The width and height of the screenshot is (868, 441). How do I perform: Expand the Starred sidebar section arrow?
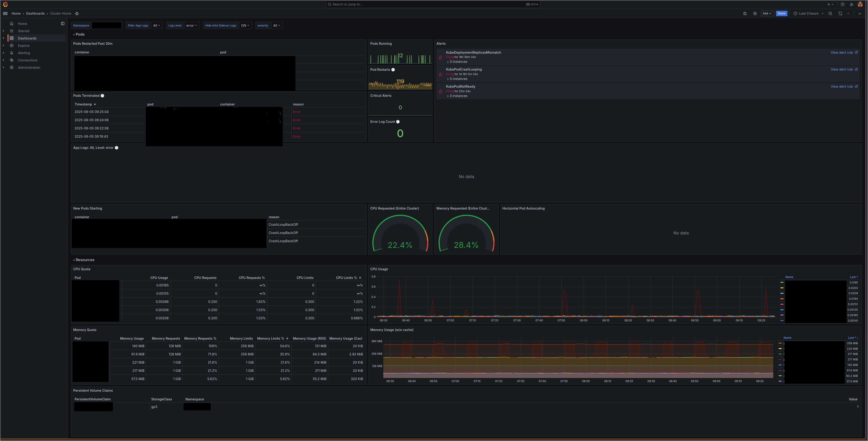point(3,31)
